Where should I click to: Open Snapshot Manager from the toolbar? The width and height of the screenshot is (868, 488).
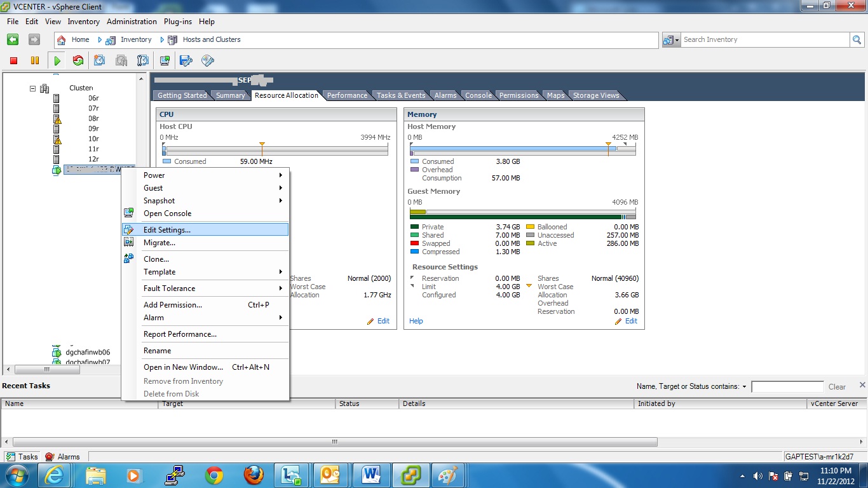click(143, 60)
